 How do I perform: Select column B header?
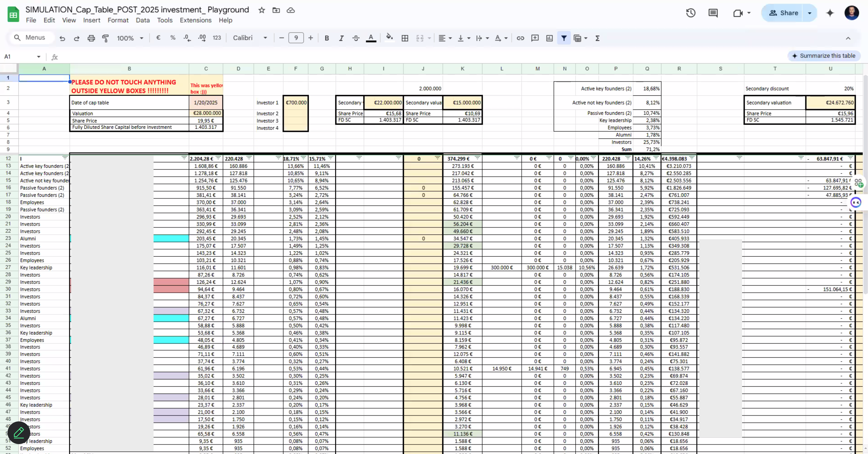129,69
